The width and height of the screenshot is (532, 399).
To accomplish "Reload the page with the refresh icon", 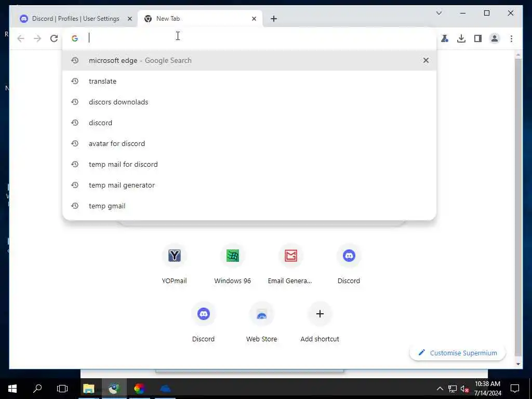I will point(54,38).
